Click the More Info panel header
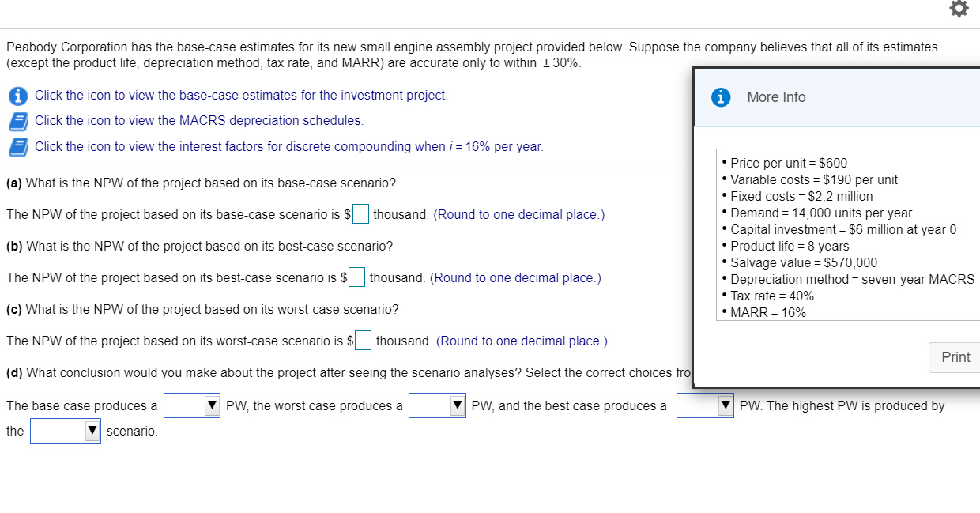 pyautogui.click(x=776, y=97)
